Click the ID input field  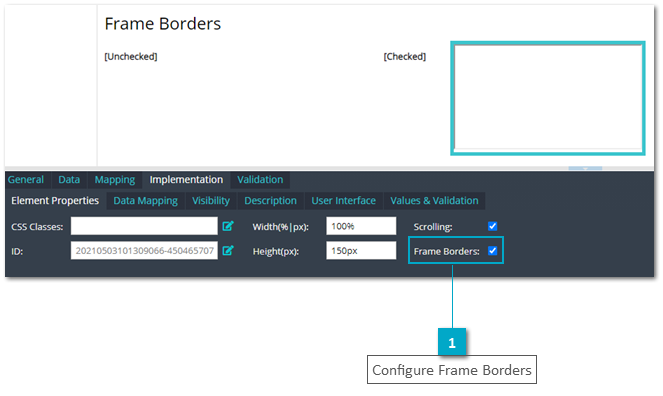click(144, 251)
